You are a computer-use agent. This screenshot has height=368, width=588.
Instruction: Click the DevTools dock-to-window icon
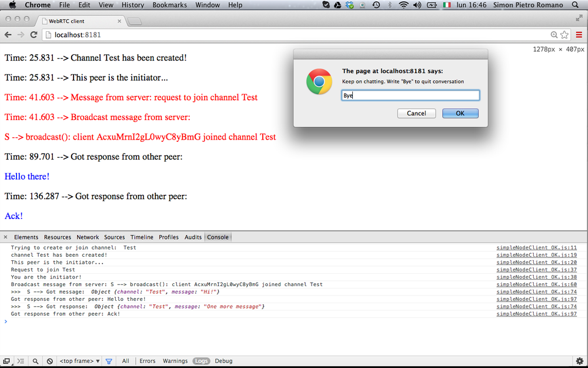(6, 361)
